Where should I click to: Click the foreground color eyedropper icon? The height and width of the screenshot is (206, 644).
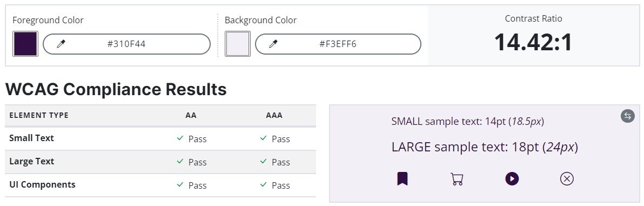coord(61,44)
